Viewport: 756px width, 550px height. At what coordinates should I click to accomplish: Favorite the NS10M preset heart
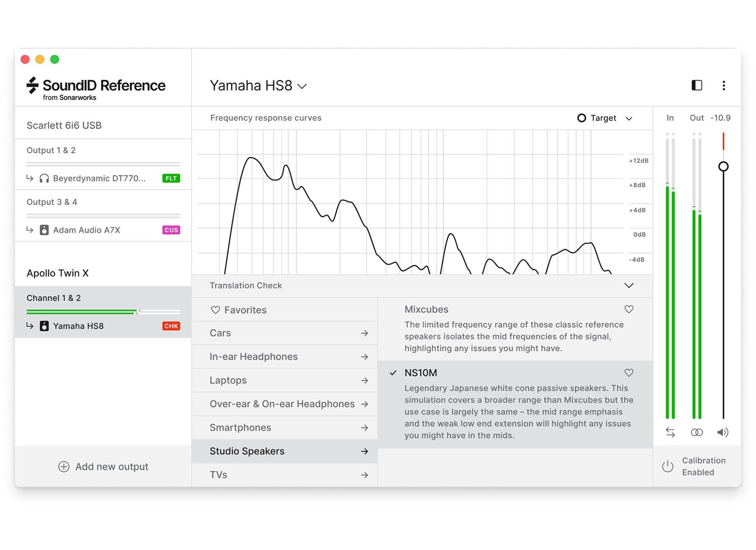tap(628, 372)
